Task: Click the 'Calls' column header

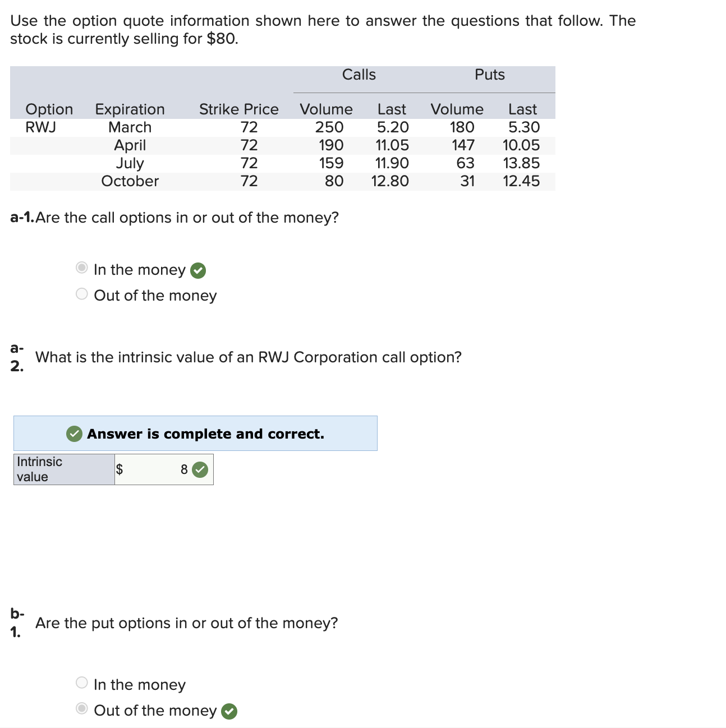Action: [359, 75]
